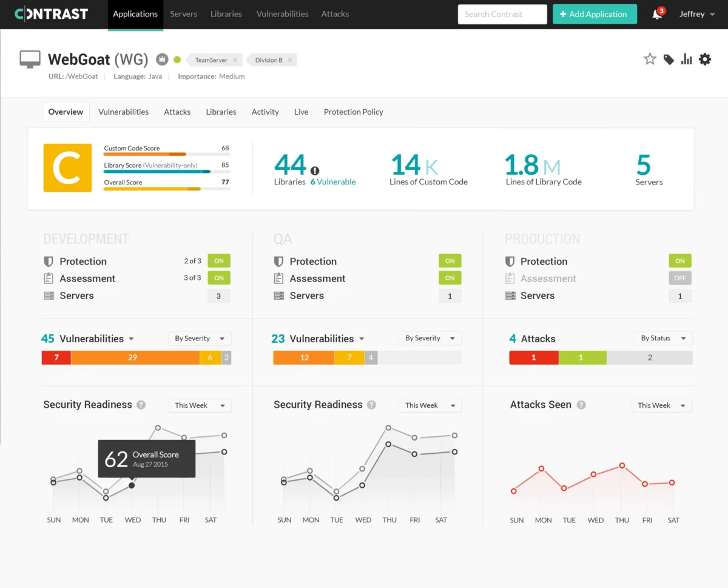Open the notifications bell with badge 3
The width and height of the screenshot is (728, 588).
pyautogui.click(x=656, y=13)
